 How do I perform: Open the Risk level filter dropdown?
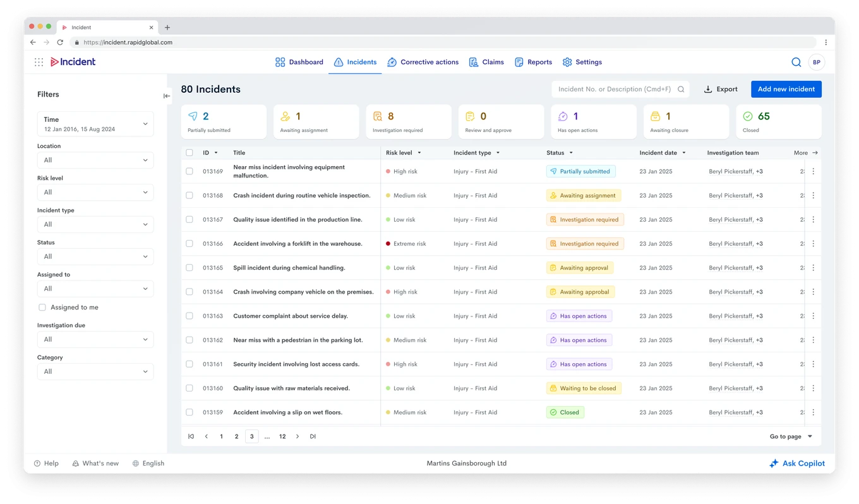click(95, 193)
